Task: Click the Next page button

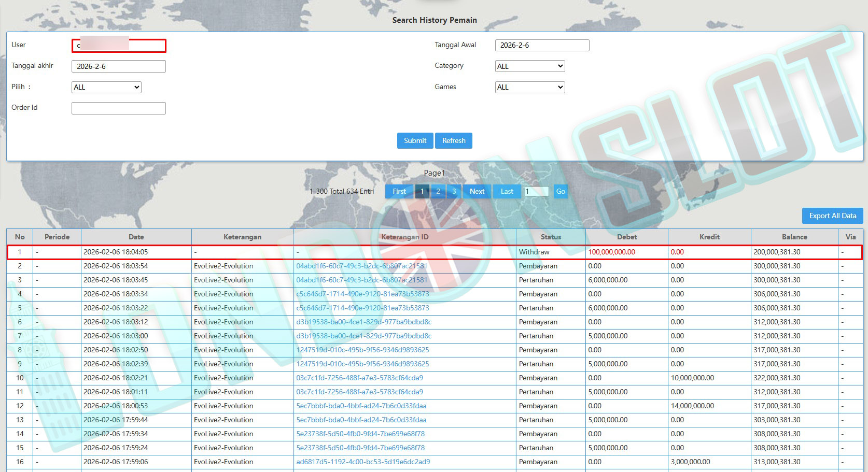Action: tap(477, 192)
